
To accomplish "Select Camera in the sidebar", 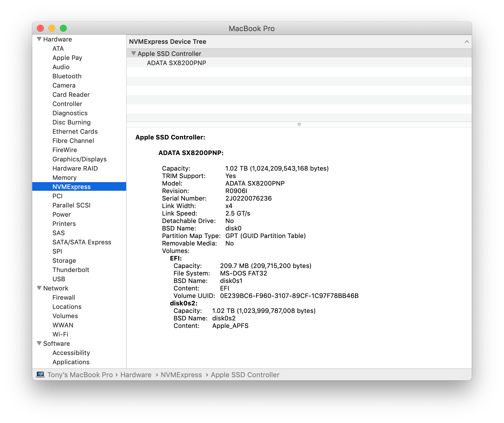I will click(64, 85).
